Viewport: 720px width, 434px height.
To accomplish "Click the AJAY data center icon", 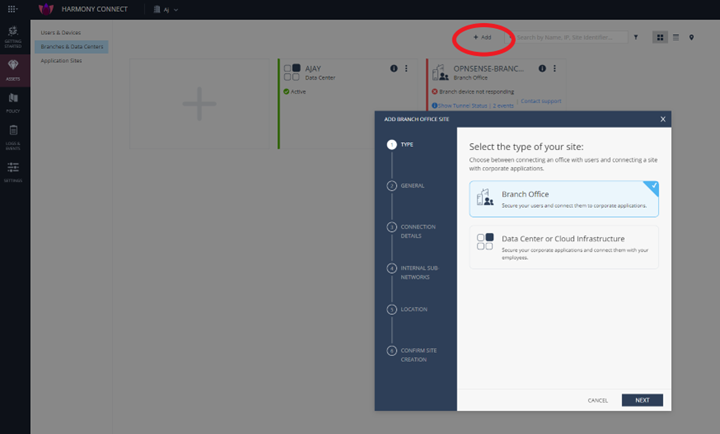I will [292, 73].
